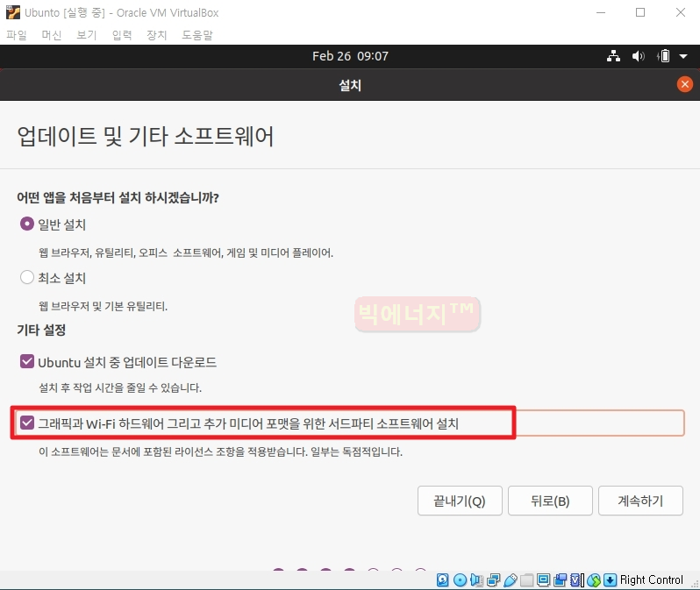This screenshot has height=590, width=700.
Task: Toggle Ubuntu 설치 중 업데이트 다운로드 checkbox
Action: (x=27, y=361)
